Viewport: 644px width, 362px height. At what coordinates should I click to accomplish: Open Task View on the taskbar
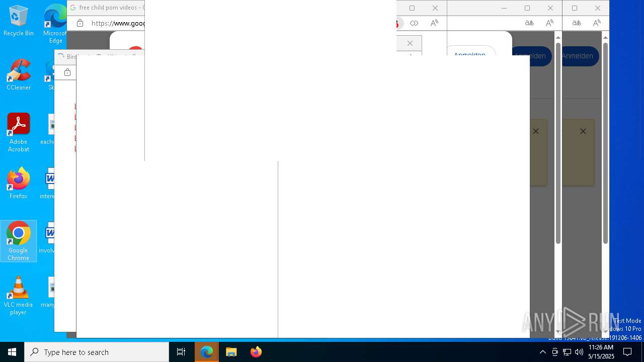181,352
